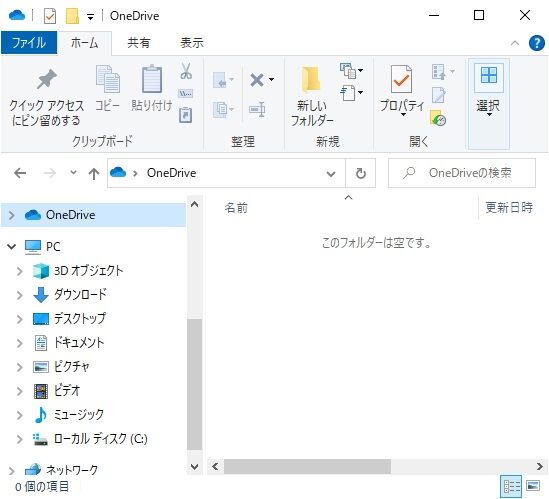Click the Select (選択) grid icon
The height and width of the screenshot is (499, 549).
[x=489, y=75]
